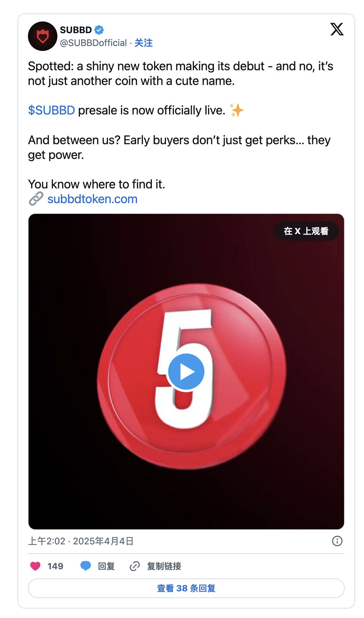Open the X logo link
This screenshot has height=618, width=364.
(337, 29)
